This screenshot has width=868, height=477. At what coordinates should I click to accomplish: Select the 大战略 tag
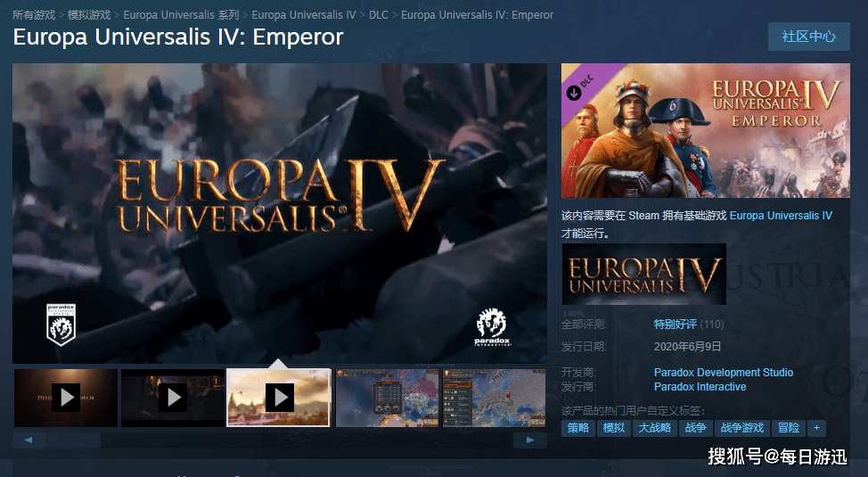click(655, 428)
